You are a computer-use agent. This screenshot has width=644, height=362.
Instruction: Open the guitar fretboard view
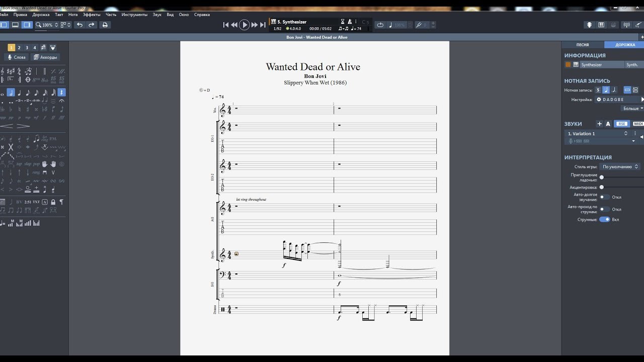coord(589,25)
